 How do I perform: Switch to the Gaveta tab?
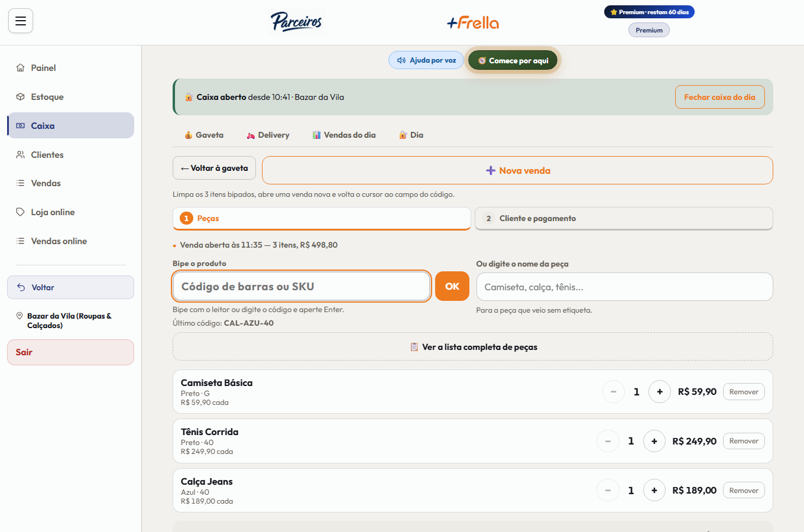[204, 135]
